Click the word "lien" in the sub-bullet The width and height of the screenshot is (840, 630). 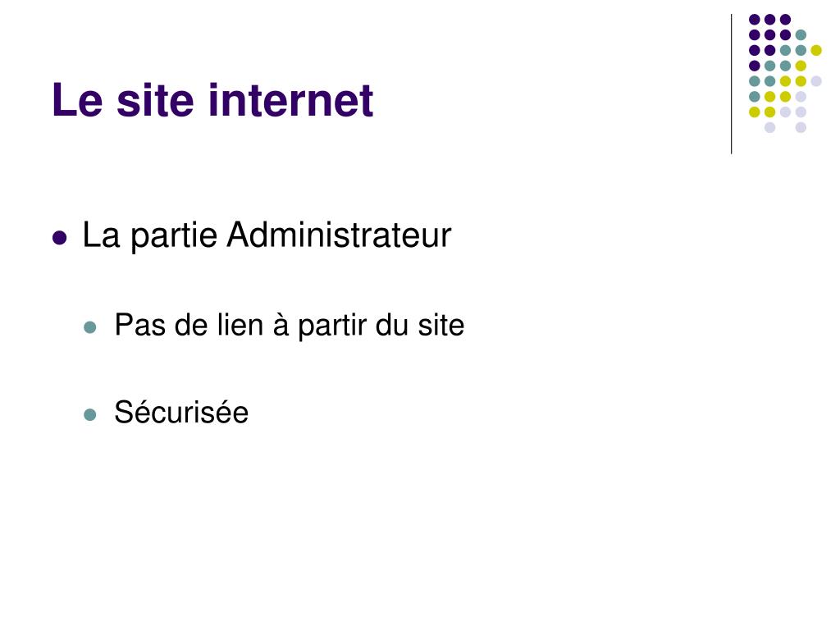tap(240, 325)
